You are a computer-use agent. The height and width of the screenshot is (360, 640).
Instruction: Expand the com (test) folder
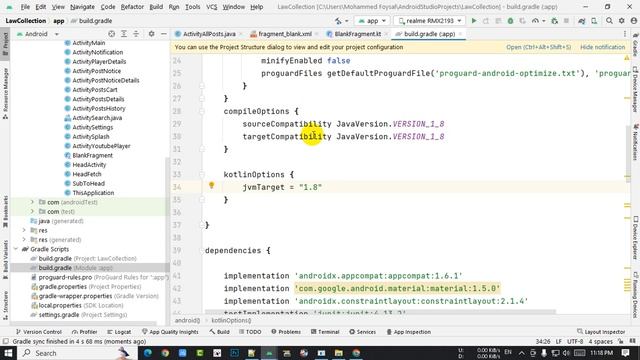32,211
